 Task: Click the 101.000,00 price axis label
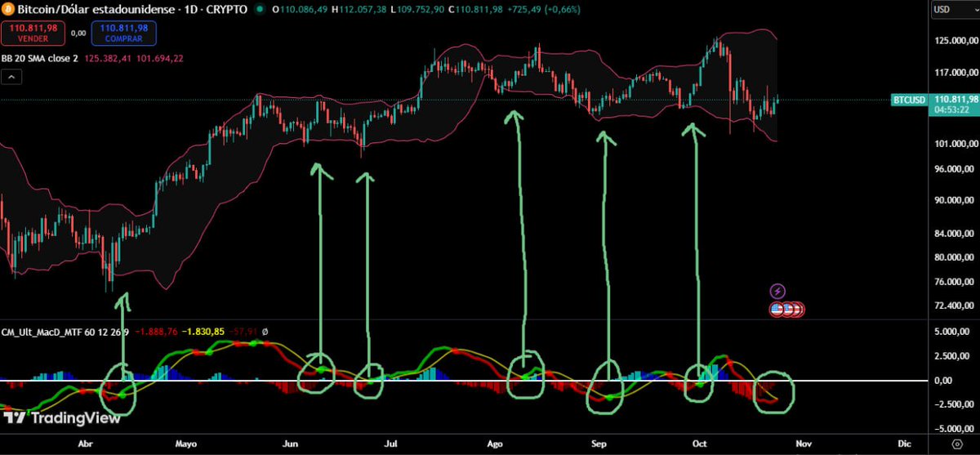point(955,145)
